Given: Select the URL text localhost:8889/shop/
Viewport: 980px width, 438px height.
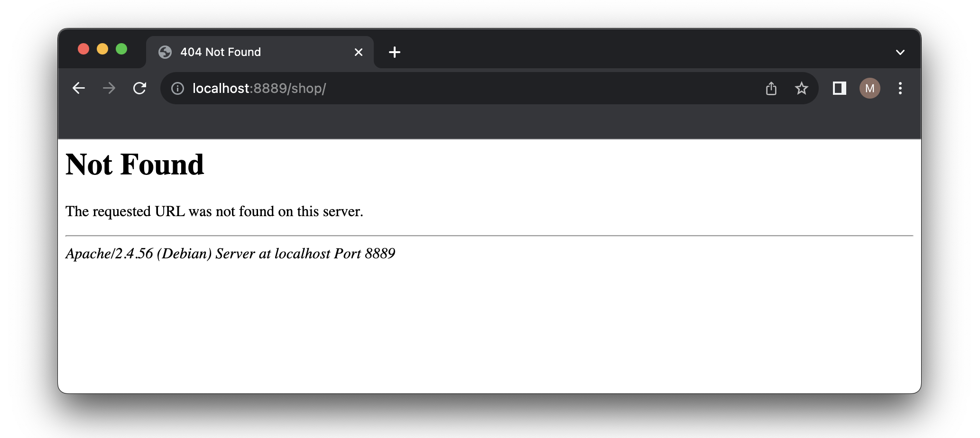Looking at the screenshot, I should pyautogui.click(x=259, y=88).
